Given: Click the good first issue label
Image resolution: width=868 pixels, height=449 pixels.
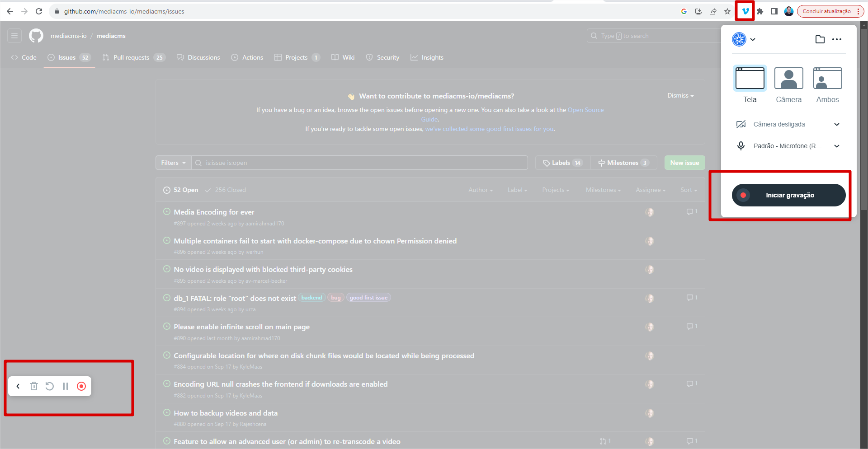Looking at the screenshot, I should pyautogui.click(x=368, y=297).
